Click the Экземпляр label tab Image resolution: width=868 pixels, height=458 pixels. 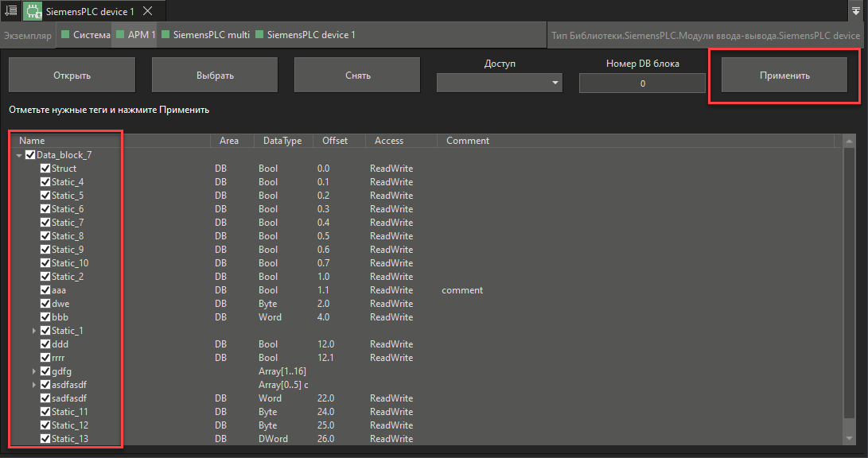pos(27,36)
